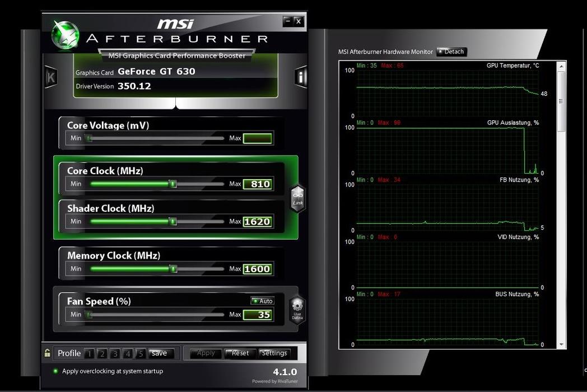Screen dimensions: 587x392
Task: Open the Settings button
Action: [274, 353]
